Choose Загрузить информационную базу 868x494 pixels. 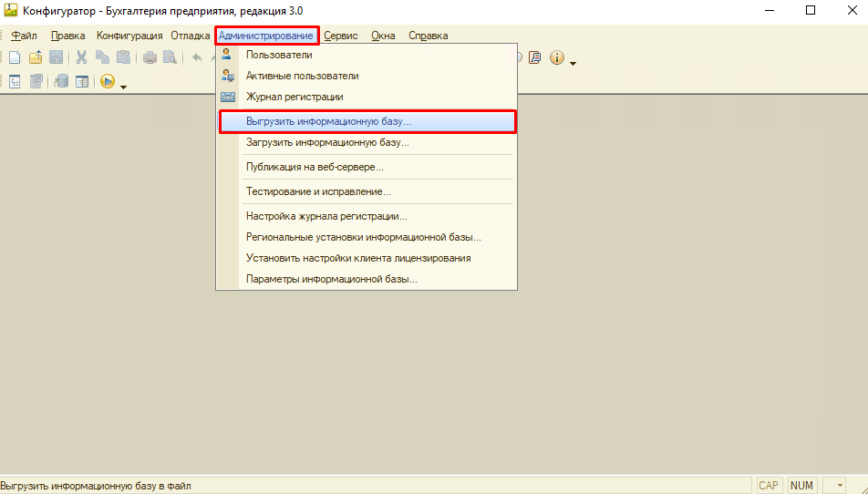(367, 142)
